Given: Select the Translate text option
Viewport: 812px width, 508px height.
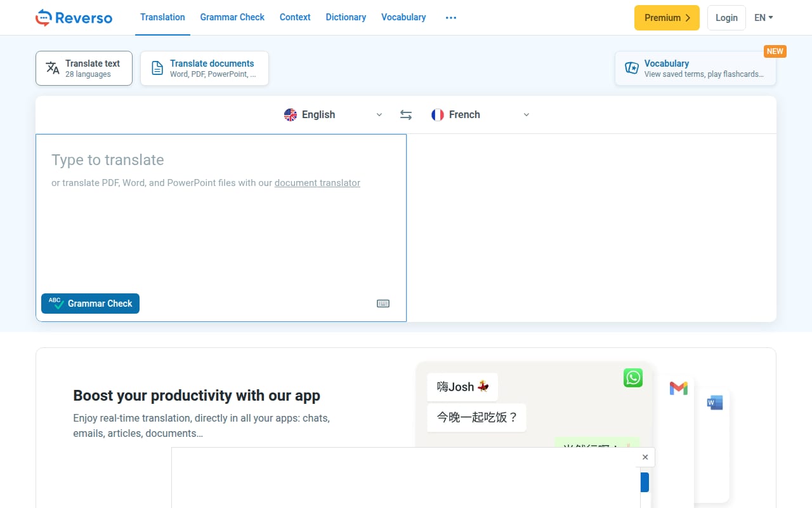Looking at the screenshot, I should tap(84, 68).
